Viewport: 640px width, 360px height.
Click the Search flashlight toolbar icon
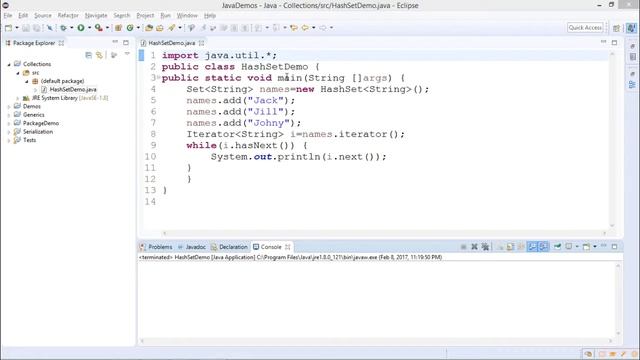(171, 28)
